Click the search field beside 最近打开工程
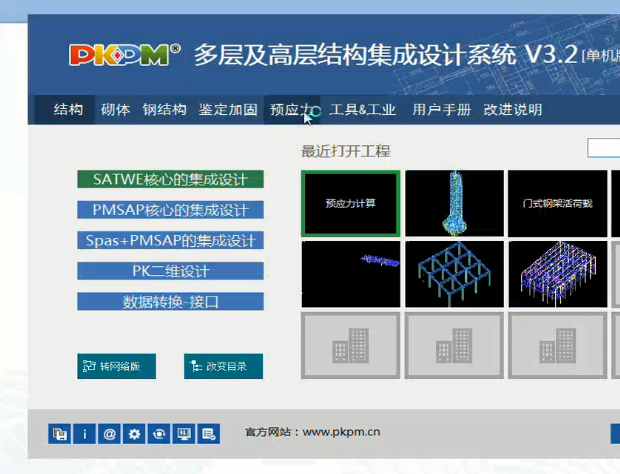620x474 pixels. point(603,148)
